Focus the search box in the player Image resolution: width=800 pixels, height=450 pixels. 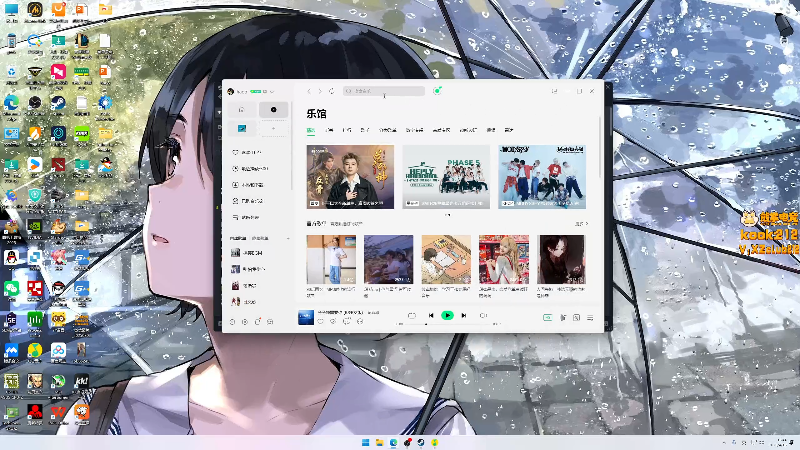tap(384, 91)
